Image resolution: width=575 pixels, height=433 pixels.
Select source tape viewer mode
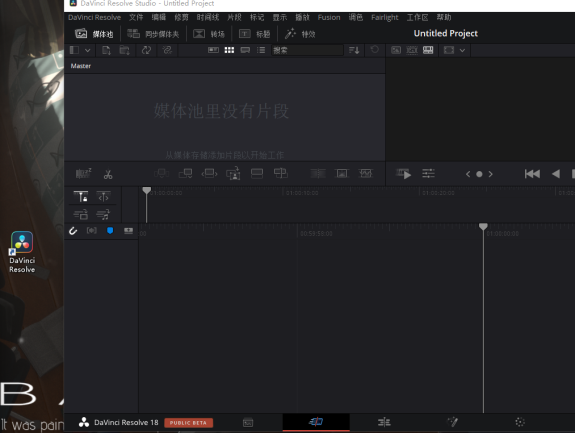point(412,50)
